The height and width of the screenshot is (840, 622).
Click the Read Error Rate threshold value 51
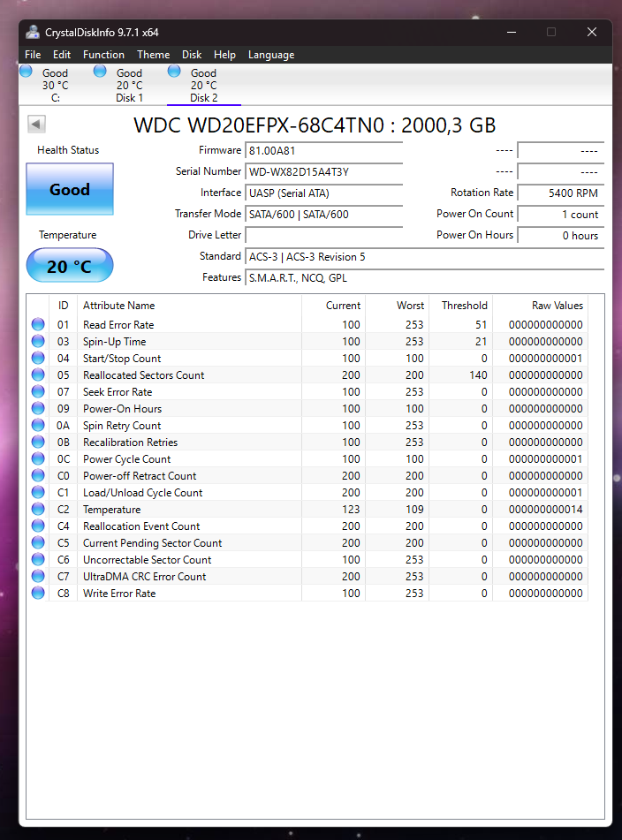482,325
